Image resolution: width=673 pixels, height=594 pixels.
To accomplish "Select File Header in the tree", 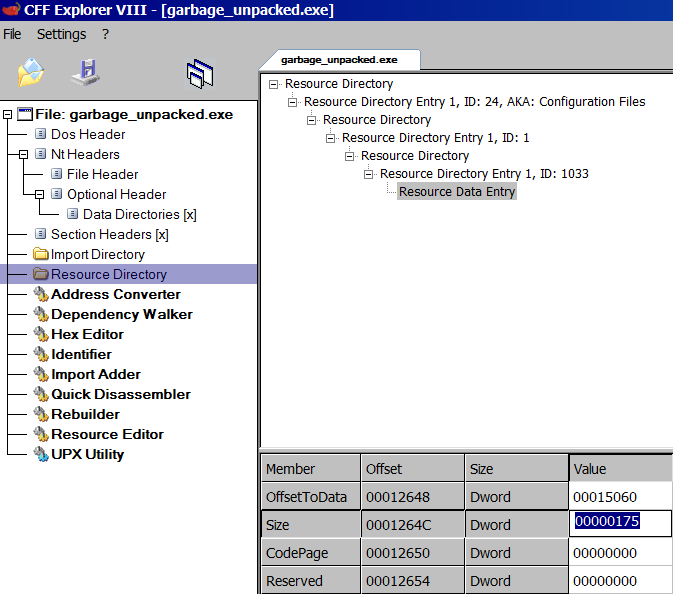I will [x=103, y=174].
